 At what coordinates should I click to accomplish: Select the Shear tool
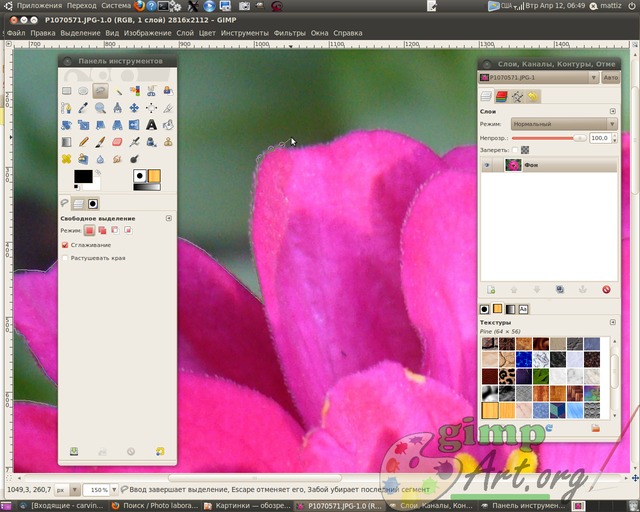pos(100,125)
